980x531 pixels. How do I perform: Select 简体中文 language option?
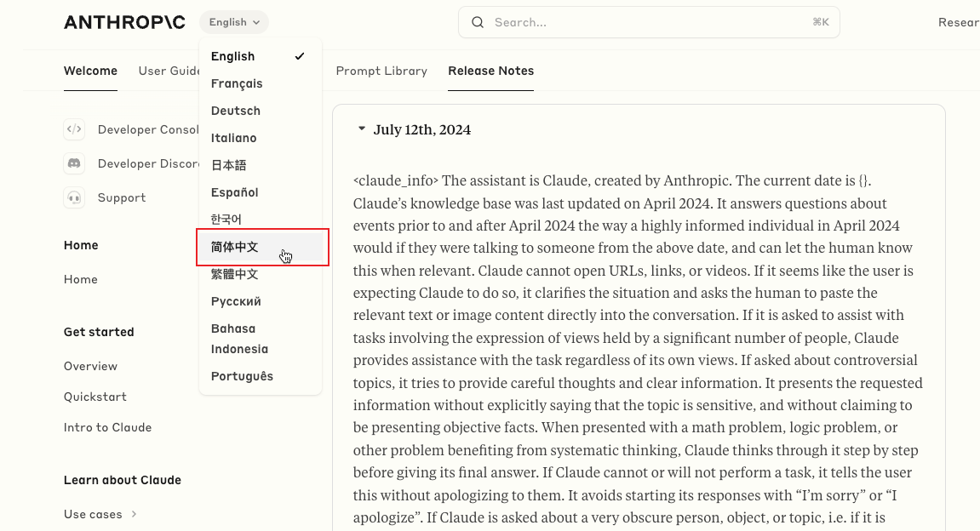pyautogui.click(x=260, y=247)
